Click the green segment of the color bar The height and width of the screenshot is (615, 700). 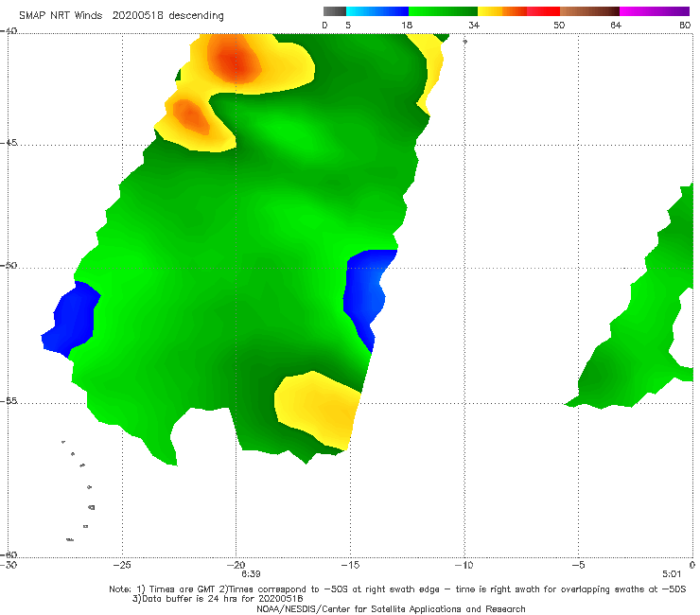[443, 11]
